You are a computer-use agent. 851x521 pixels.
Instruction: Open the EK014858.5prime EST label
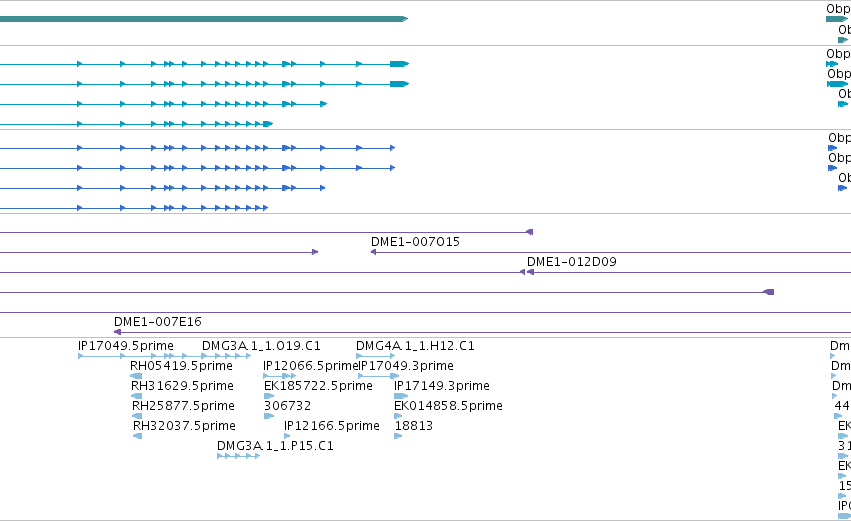pos(448,406)
